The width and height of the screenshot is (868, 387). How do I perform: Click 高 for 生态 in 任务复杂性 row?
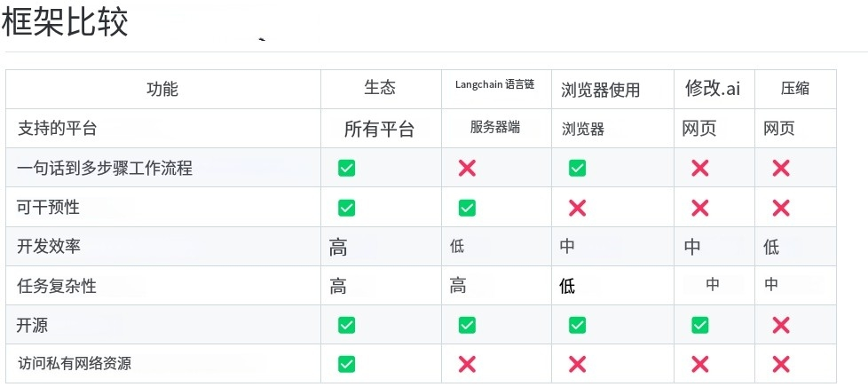pos(338,287)
